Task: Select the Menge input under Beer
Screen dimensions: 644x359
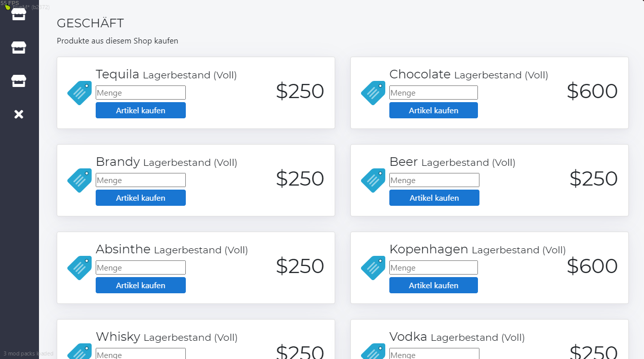Action: 434,180
